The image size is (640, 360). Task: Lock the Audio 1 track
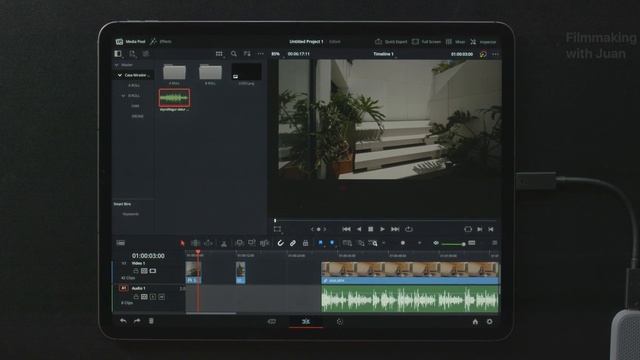(136, 297)
